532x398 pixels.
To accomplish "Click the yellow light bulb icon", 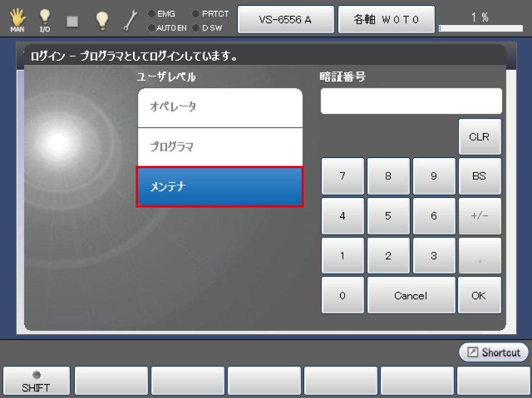I will [102, 20].
